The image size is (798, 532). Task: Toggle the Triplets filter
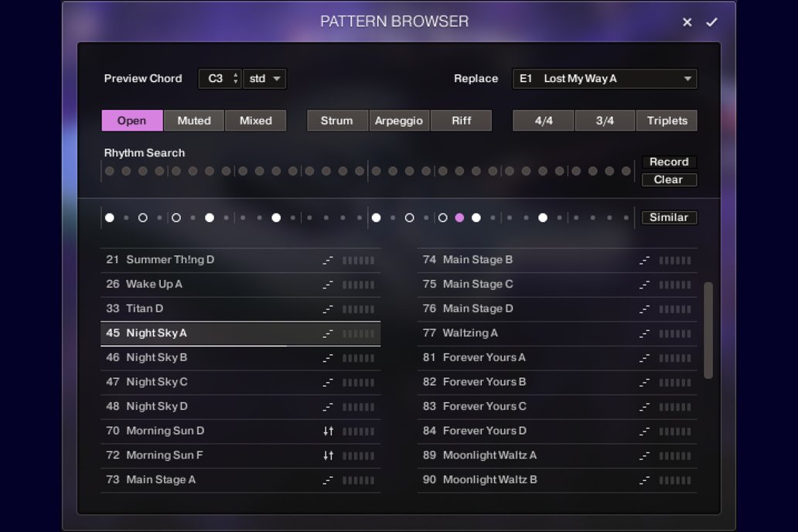(667, 121)
